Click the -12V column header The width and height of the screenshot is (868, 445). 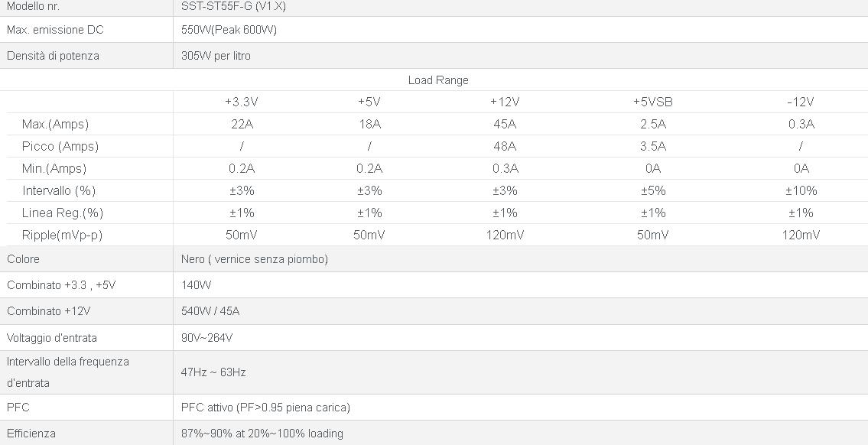click(801, 102)
